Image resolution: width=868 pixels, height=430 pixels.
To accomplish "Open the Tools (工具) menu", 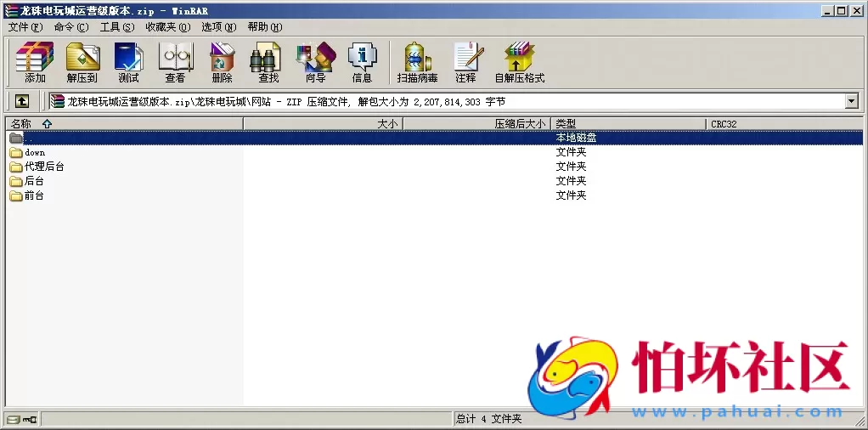I will pyautogui.click(x=116, y=27).
